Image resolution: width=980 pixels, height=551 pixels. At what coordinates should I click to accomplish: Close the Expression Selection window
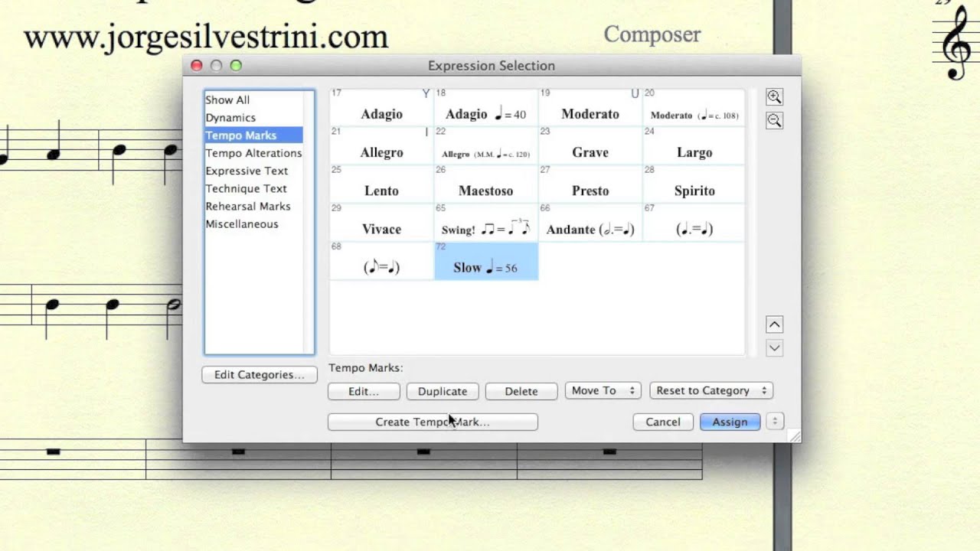click(x=196, y=66)
